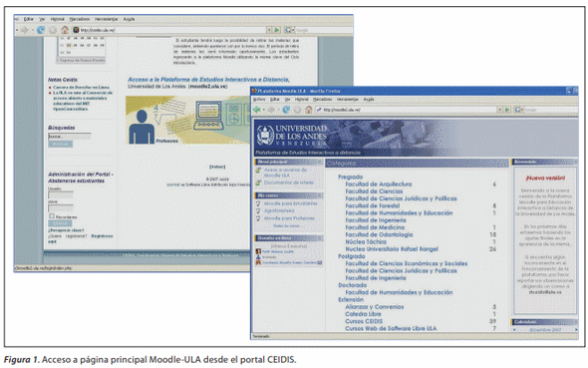The image size is (588, 368).
Task: Open the Cursos CEIDIS category link
Action: pos(364,321)
